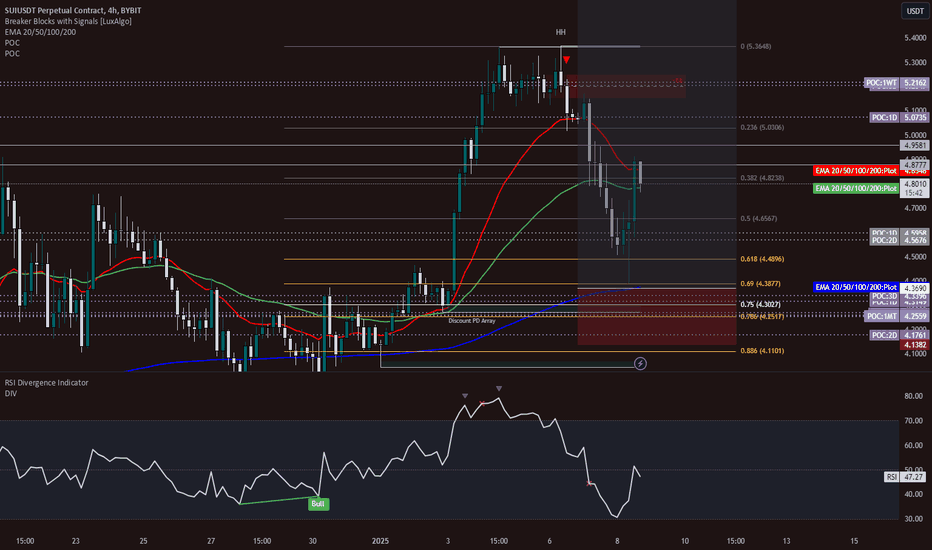Click the DIV legend label
932x550 pixels.
(x=11, y=394)
